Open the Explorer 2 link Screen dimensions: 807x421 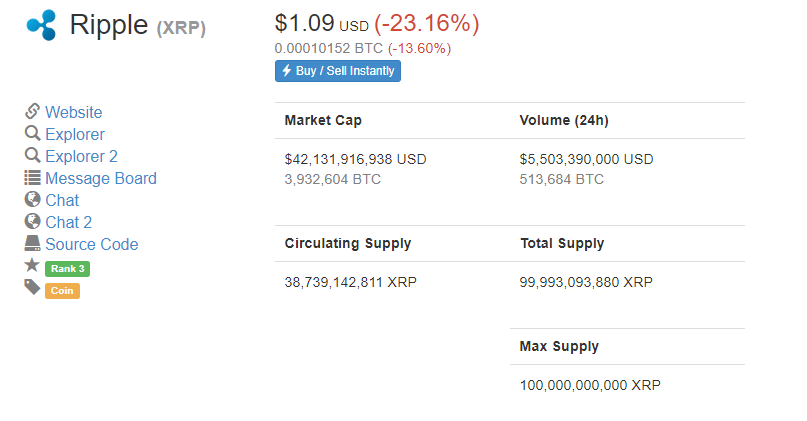81,156
